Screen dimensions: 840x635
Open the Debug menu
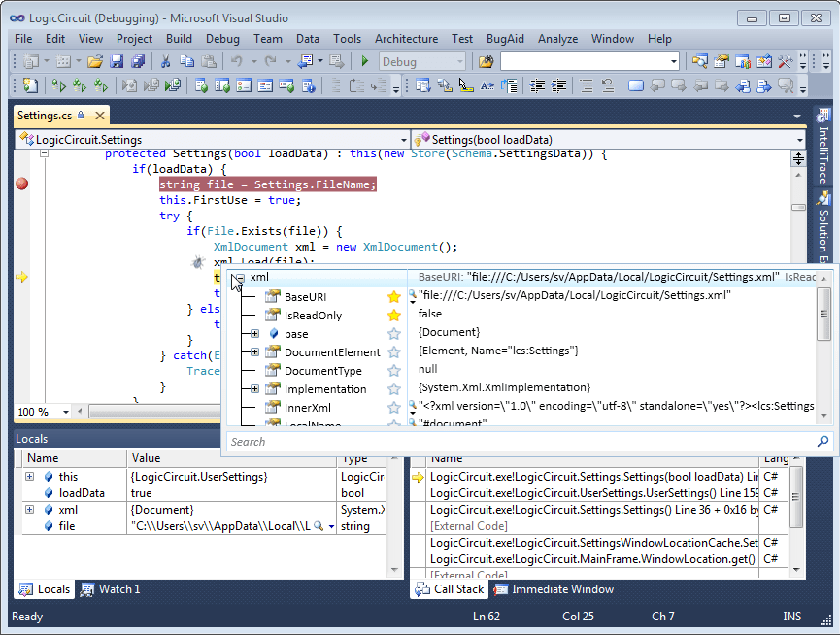(222, 39)
